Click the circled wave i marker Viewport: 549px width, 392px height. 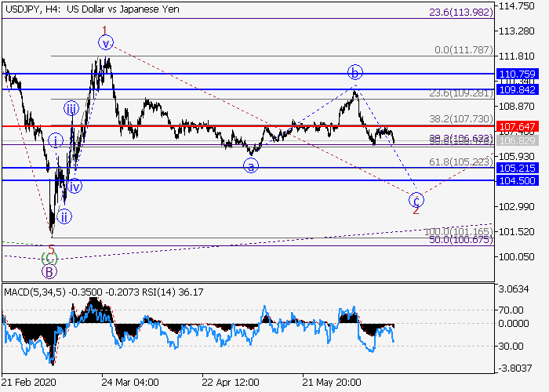(56, 141)
